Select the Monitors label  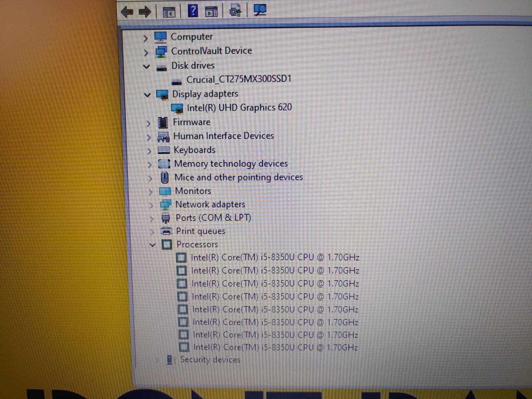click(x=193, y=191)
